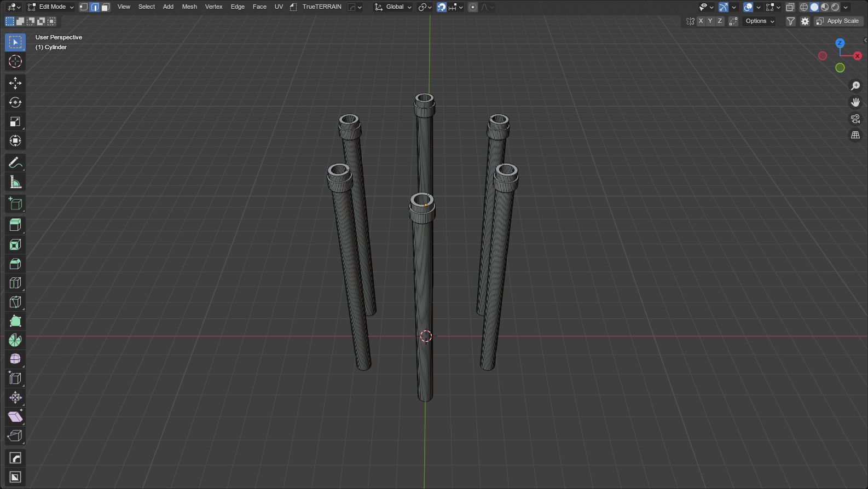This screenshot has height=489, width=868.
Task: Open the Edge menu
Action: pos(238,7)
